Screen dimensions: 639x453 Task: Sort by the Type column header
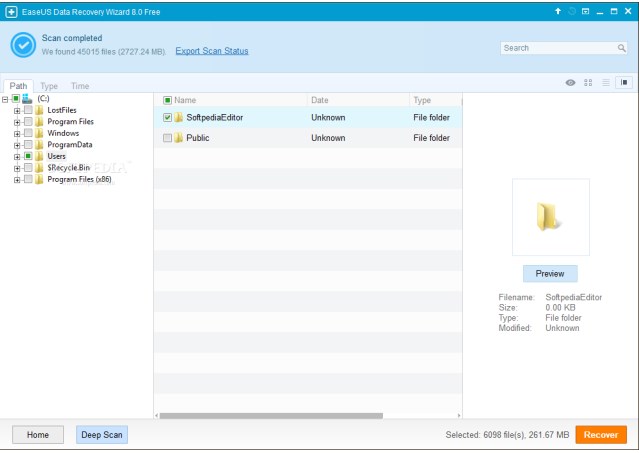pyautogui.click(x=422, y=100)
